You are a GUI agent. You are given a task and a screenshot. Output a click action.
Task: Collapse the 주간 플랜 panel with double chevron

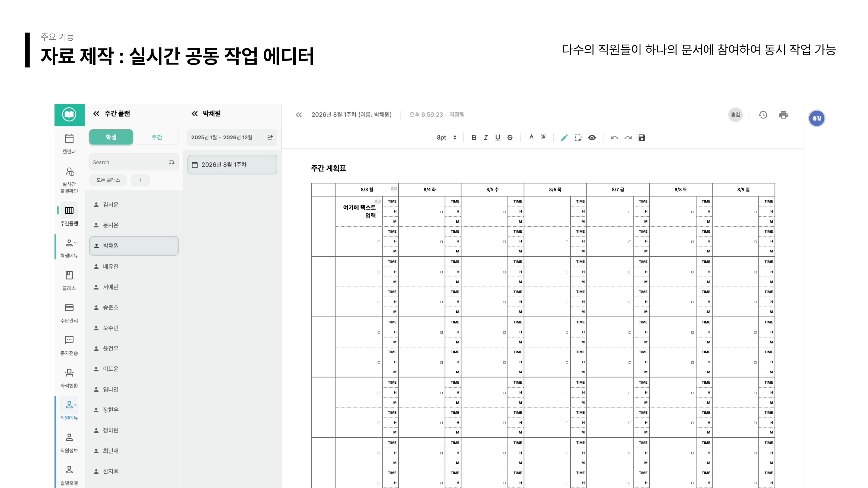click(x=96, y=114)
